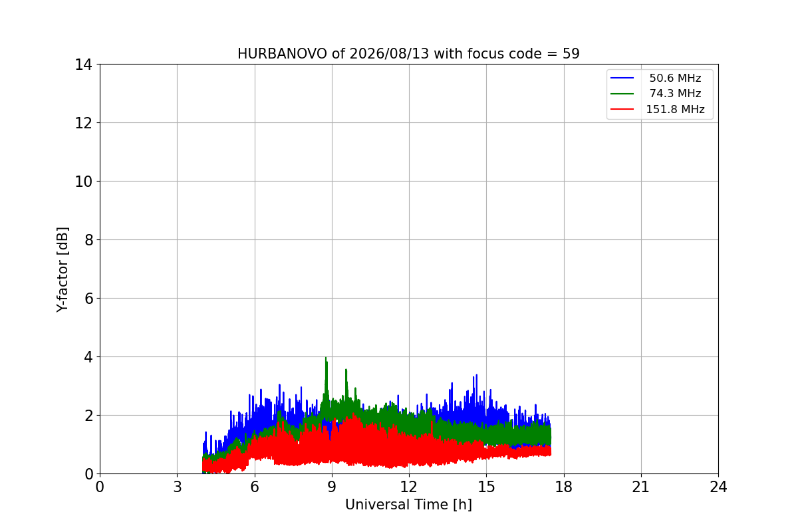This screenshot has height=532, width=798.
Task: Click the Universal Time [h] axis label
Action: 408,505
